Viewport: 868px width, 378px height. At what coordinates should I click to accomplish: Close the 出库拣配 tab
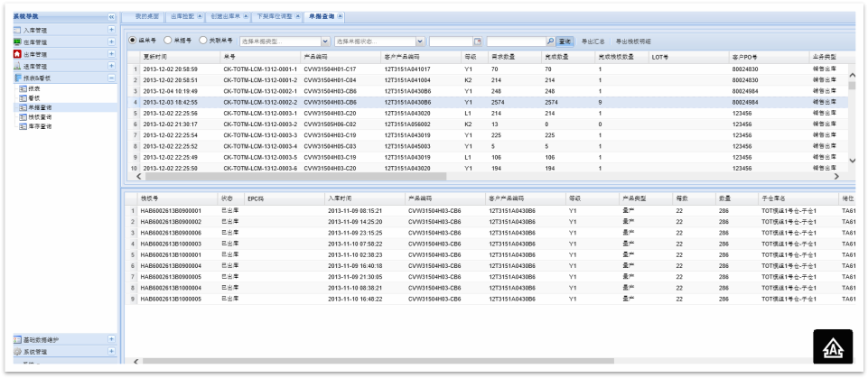point(200,16)
